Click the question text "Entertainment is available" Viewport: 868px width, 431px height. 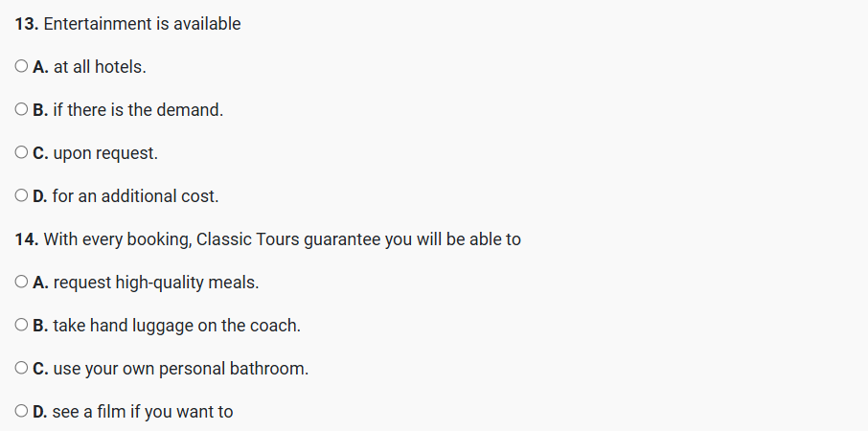coord(142,24)
